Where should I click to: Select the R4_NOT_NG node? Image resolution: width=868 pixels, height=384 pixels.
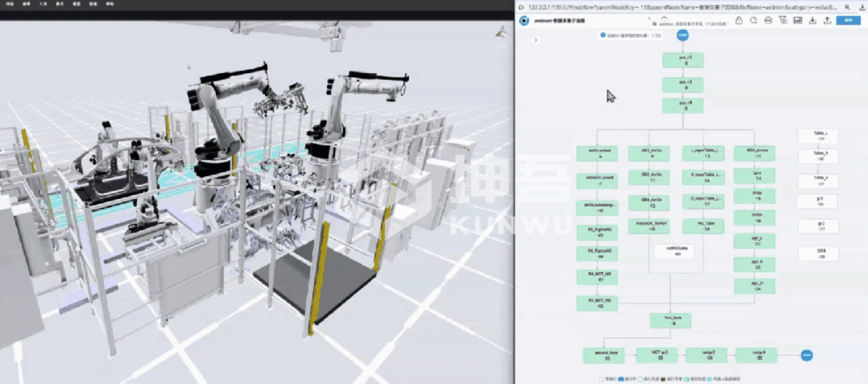pyautogui.click(x=597, y=277)
